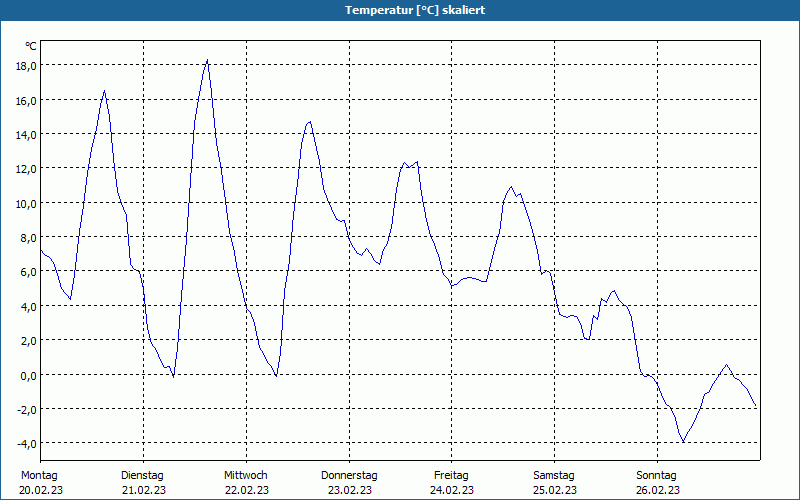Click the Sonntag day label

click(657, 476)
